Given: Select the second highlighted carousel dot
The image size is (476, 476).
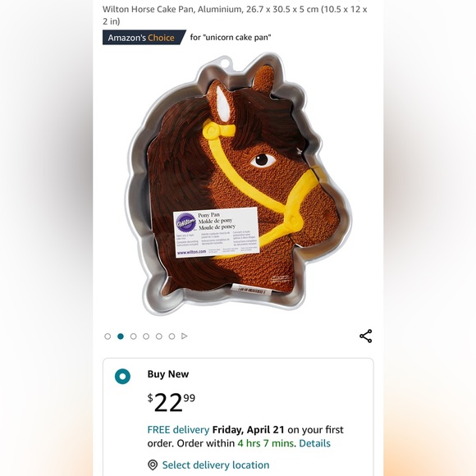Looking at the screenshot, I should (121, 336).
